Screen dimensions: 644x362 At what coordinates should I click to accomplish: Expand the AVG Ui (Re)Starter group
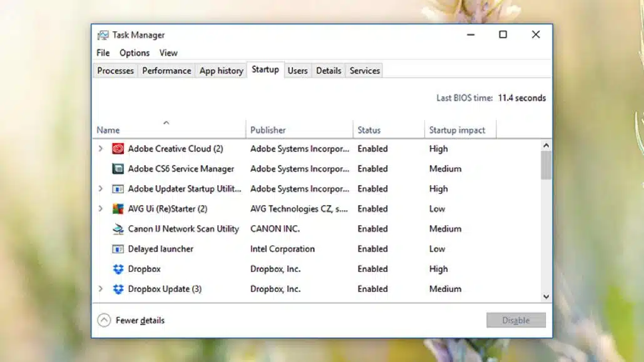point(101,209)
